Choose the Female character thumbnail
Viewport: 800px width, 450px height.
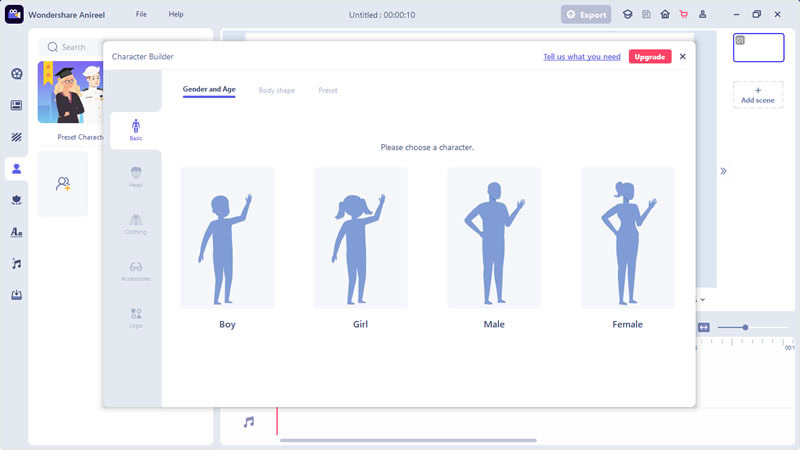627,238
